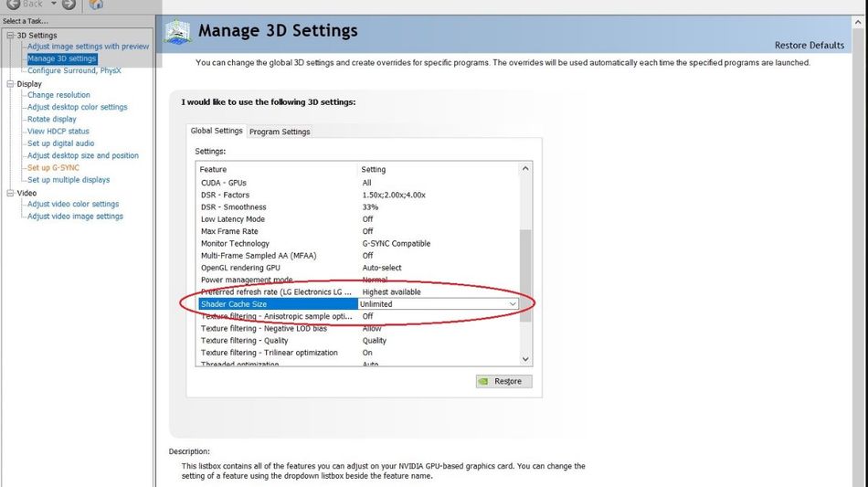Open Set up G-SYNC page
The width and height of the screenshot is (868, 487).
click(54, 168)
